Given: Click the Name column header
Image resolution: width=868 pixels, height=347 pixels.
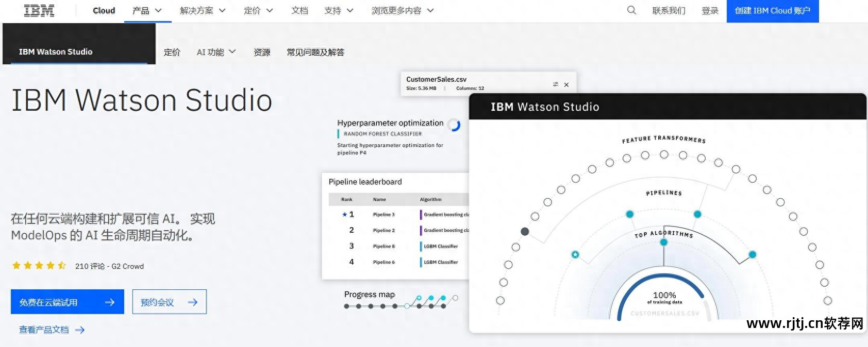Looking at the screenshot, I should coord(379,200).
